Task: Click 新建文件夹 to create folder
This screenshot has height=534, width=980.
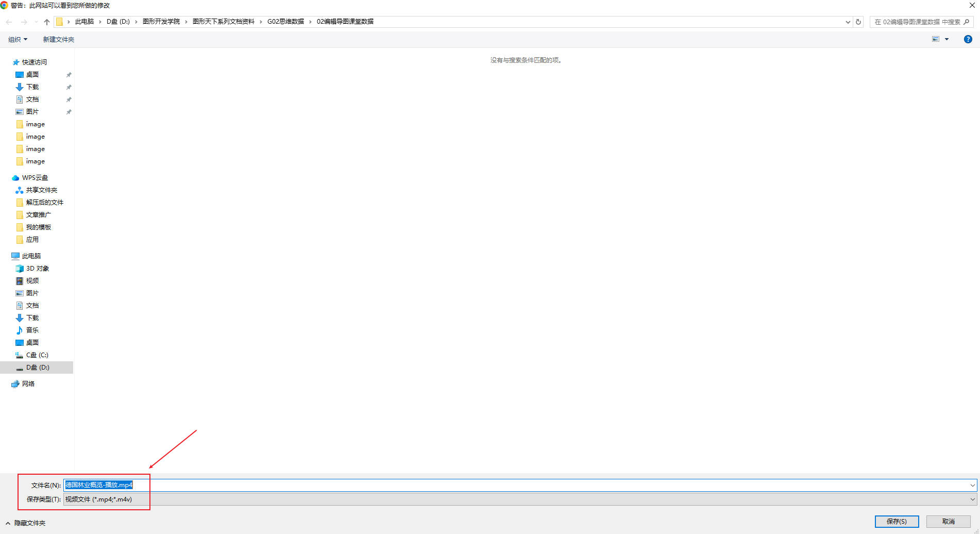Action: (x=58, y=39)
